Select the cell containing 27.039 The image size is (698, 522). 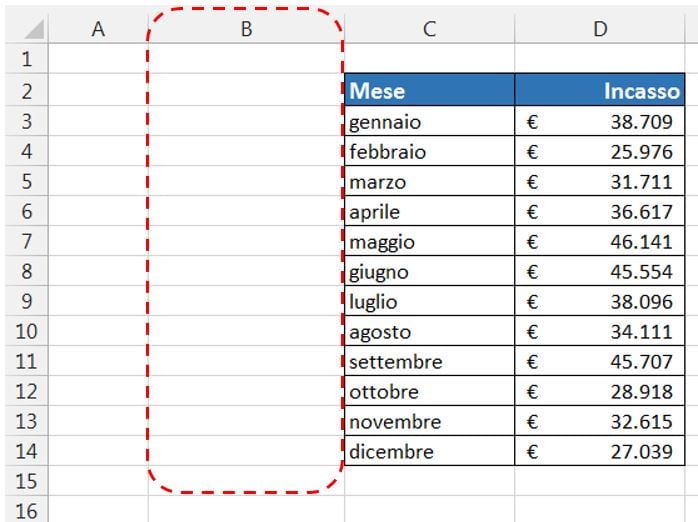coord(600,451)
